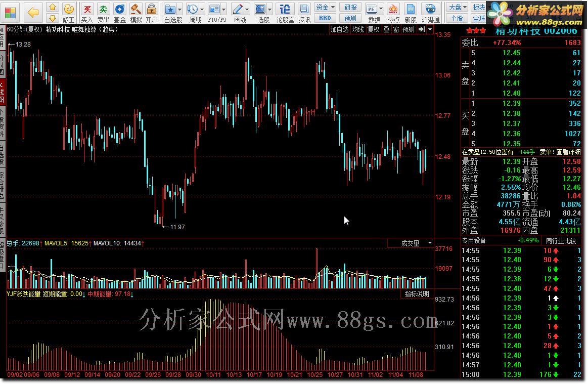The image size is (588, 384).
Task: Click the yellow down arrow icon
Action: click(53, 18)
